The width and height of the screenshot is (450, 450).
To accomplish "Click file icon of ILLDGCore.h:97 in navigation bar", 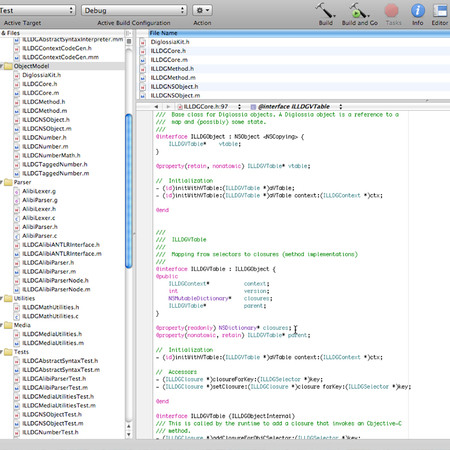I will 180,107.
